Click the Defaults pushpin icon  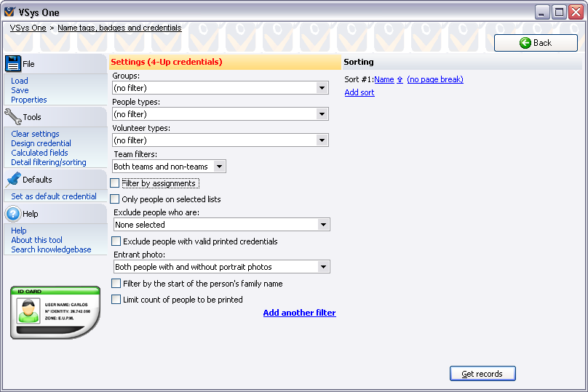[14, 180]
